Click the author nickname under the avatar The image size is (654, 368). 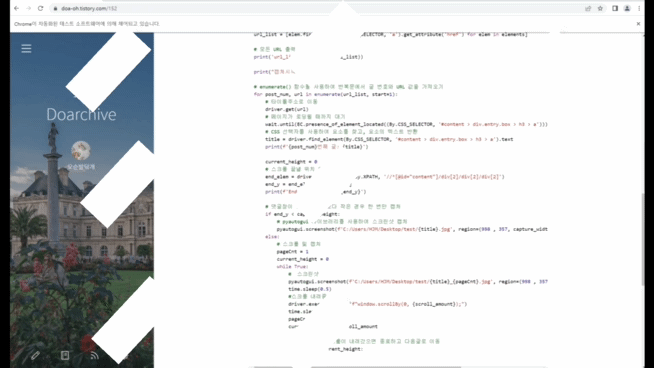pyautogui.click(x=81, y=167)
